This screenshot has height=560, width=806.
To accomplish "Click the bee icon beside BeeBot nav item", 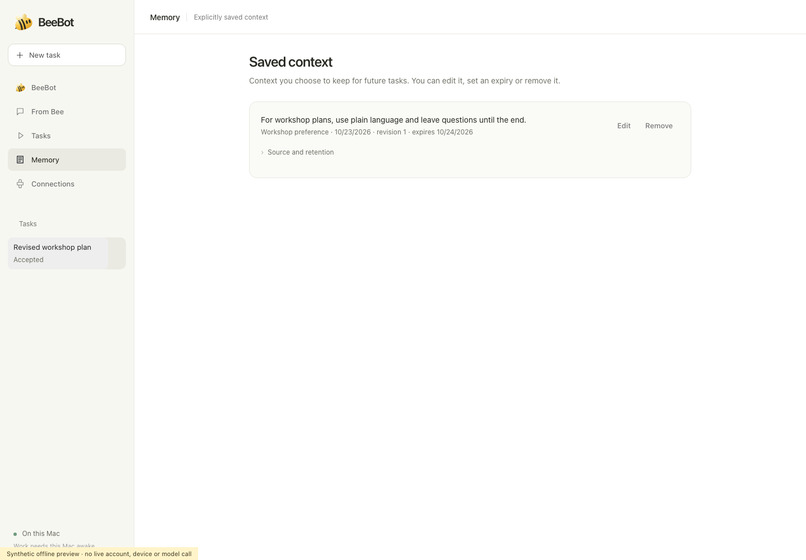I will (21, 88).
